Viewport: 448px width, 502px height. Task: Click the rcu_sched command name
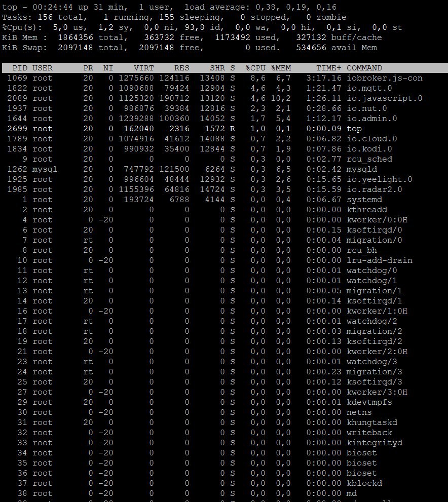(x=369, y=159)
